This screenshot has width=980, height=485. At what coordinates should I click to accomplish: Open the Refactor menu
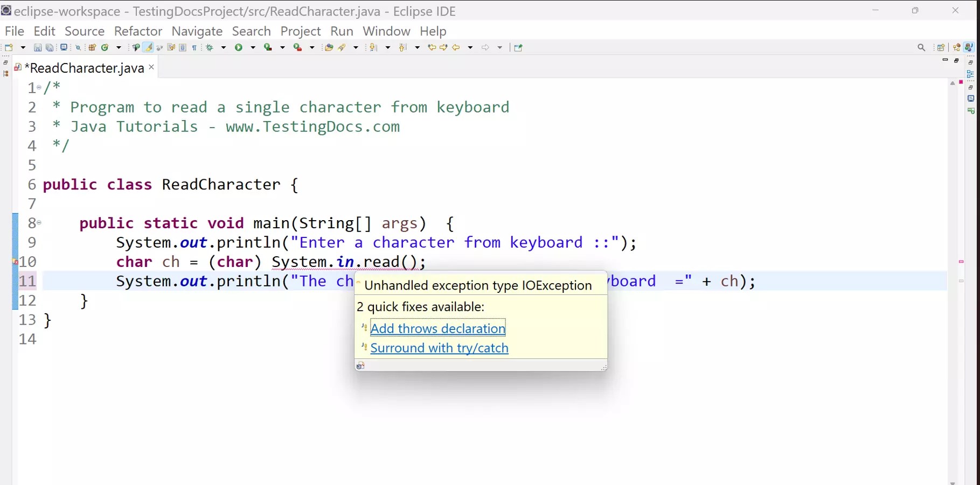coord(138,31)
